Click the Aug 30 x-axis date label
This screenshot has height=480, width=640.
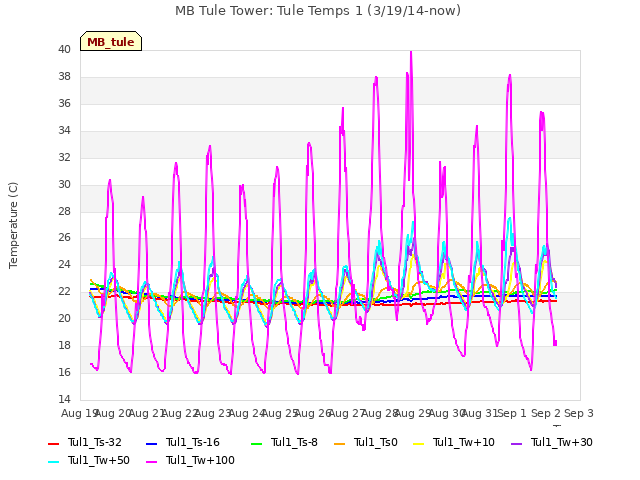(x=446, y=413)
